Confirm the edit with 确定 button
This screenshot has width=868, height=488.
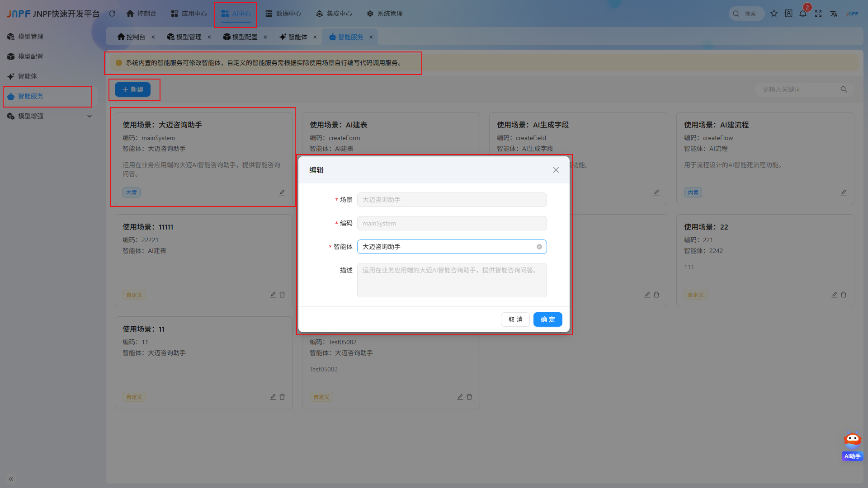coord(548,319)
